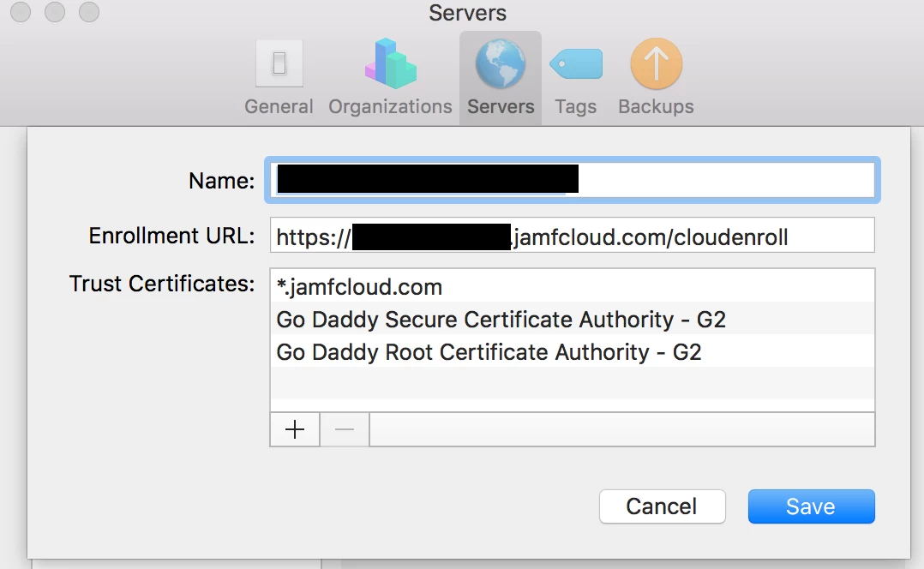Select Go Daddy Secure Certificate Authority row

[x=573, y=319]
